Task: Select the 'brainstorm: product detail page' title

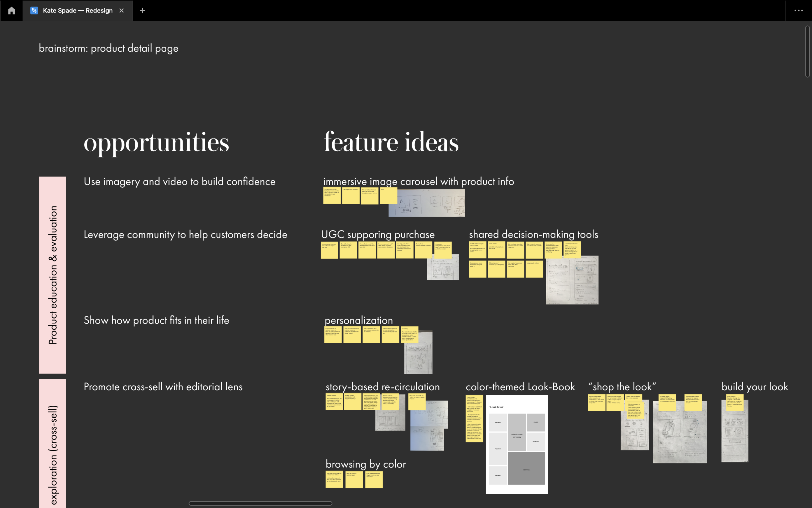Action: click(108, 48)
